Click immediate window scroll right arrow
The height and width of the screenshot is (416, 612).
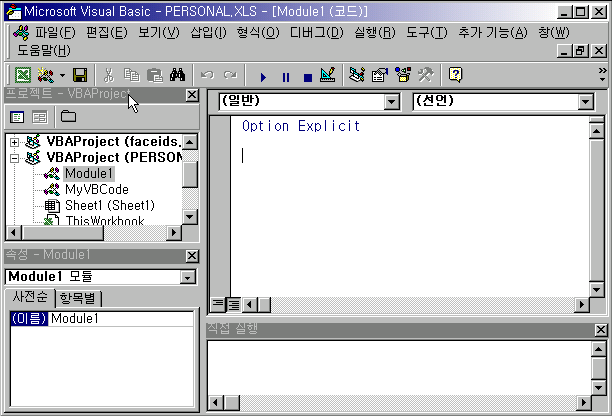pyautogui.click(x=584, y=402)
